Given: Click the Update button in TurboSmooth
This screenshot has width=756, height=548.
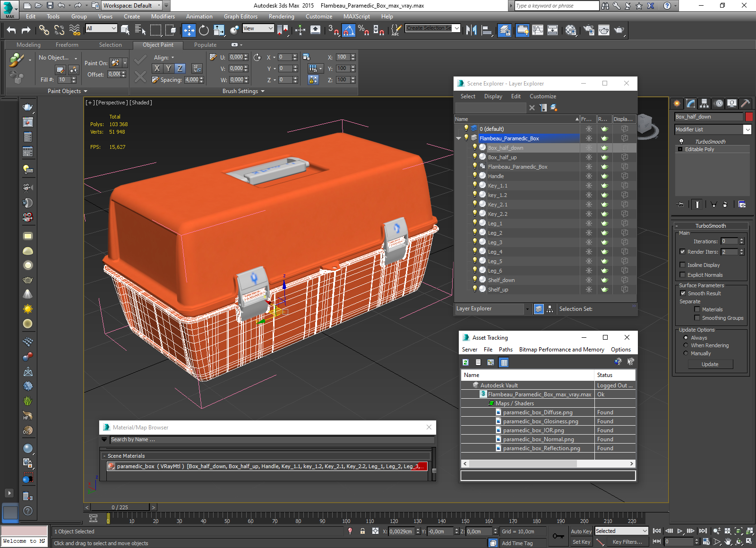Looking at the screenshot, I should tap(710, 364).
